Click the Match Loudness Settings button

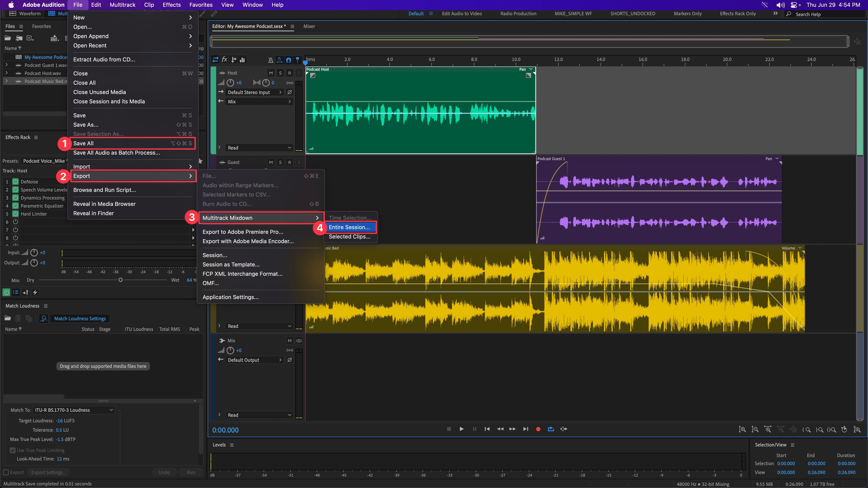[80, 319]
